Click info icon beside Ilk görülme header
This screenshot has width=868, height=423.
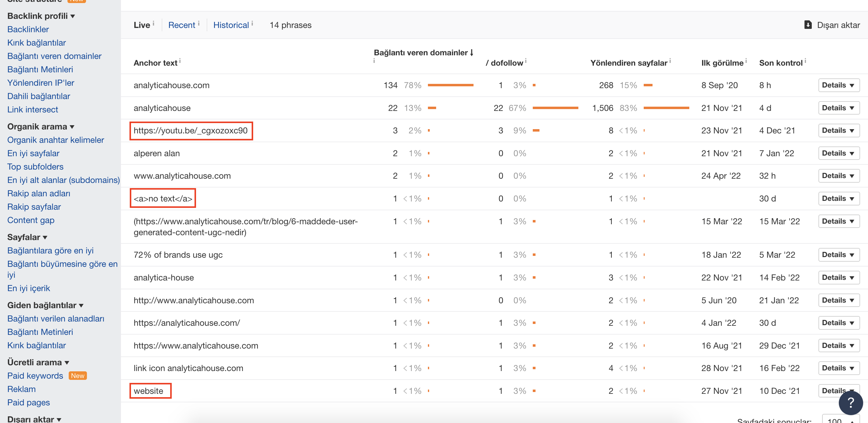pos(746,60)
